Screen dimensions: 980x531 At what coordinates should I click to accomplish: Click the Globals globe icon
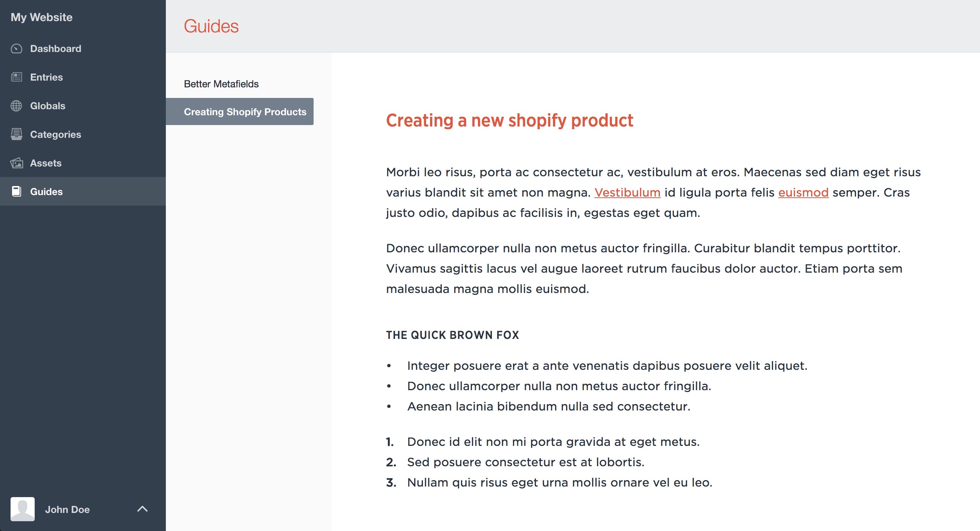pos(16,106)
